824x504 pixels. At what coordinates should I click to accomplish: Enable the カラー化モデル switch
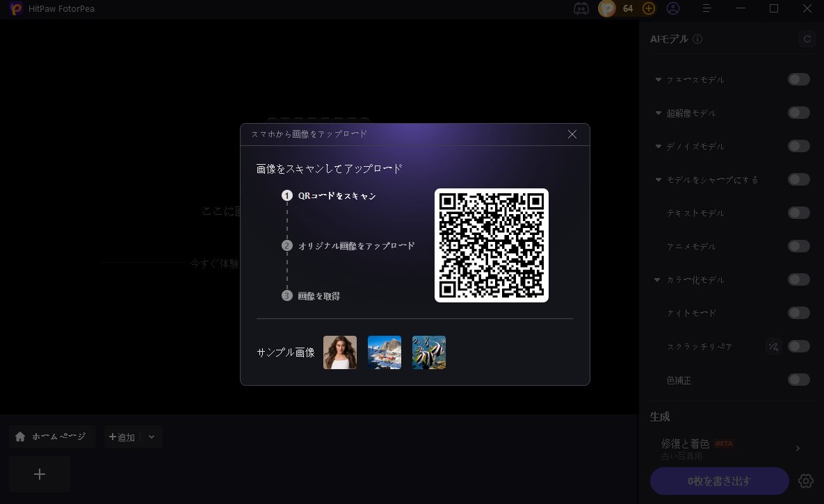pyautogui.click(x=799, y=279)
